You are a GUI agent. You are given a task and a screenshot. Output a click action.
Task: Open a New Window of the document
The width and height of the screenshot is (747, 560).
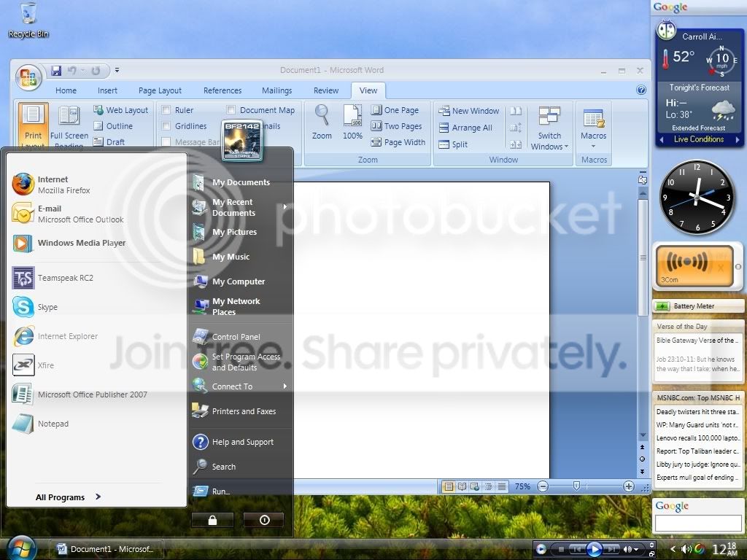[x=469, y=111]
